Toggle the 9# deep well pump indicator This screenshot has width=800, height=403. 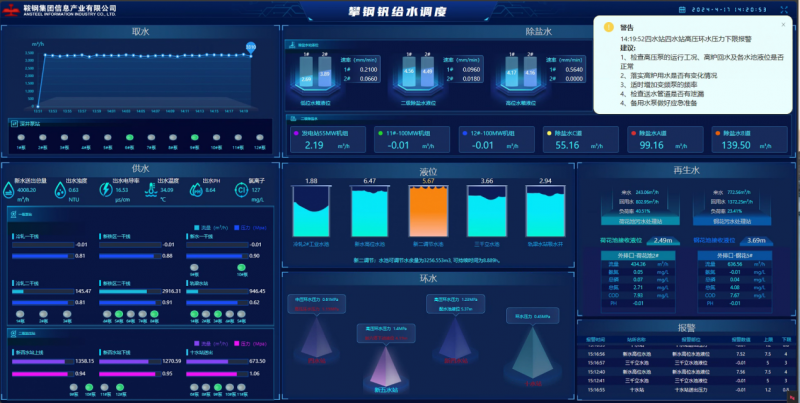pyautogui.click(x=195, y=136)
